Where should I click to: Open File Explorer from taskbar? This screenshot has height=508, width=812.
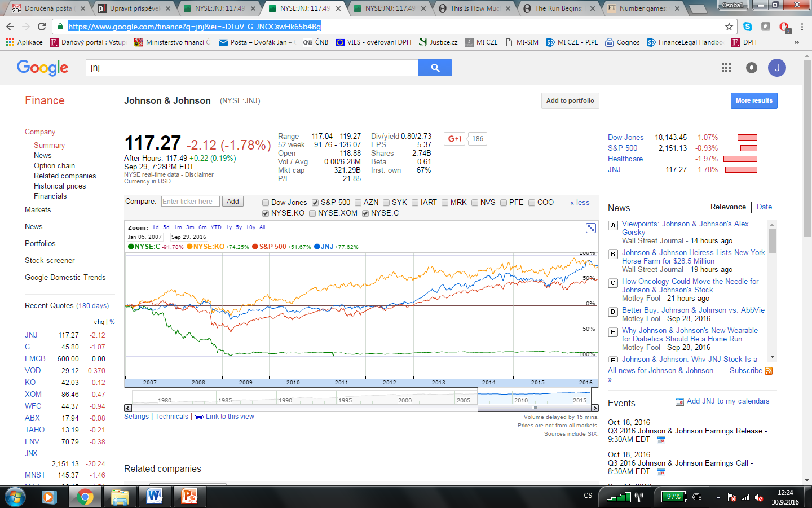click(x=120, y=497)
